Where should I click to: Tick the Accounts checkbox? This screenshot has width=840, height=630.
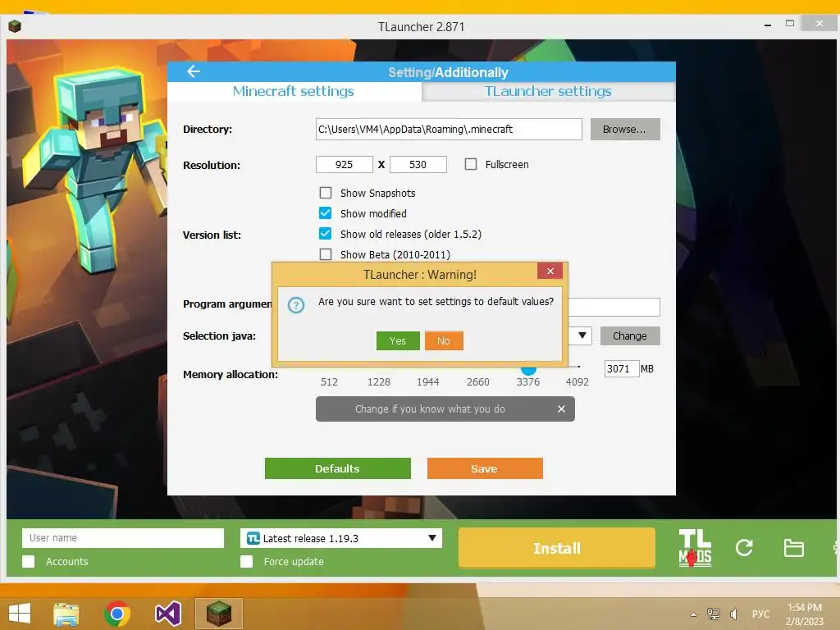click(x=29, y=561)
